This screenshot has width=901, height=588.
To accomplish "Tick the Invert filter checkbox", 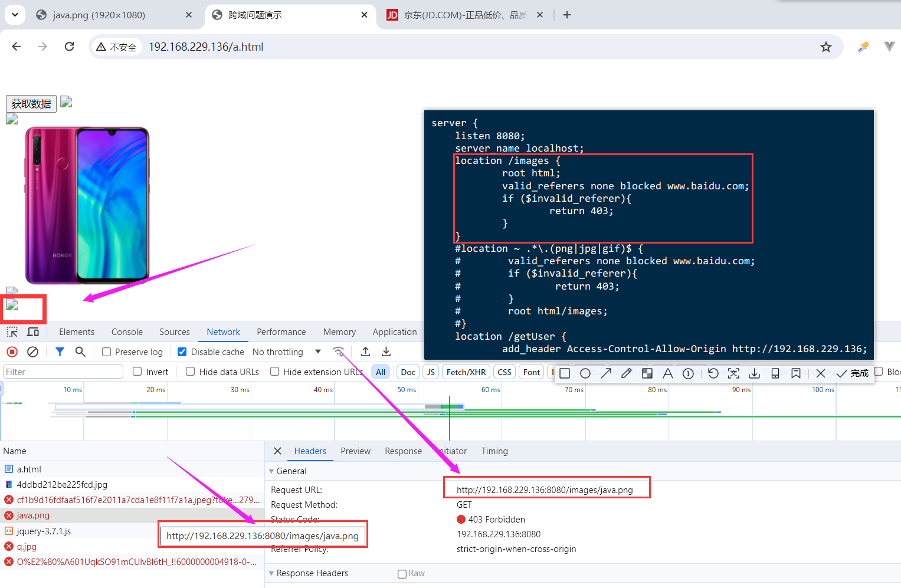I will [x=137, y=372].
